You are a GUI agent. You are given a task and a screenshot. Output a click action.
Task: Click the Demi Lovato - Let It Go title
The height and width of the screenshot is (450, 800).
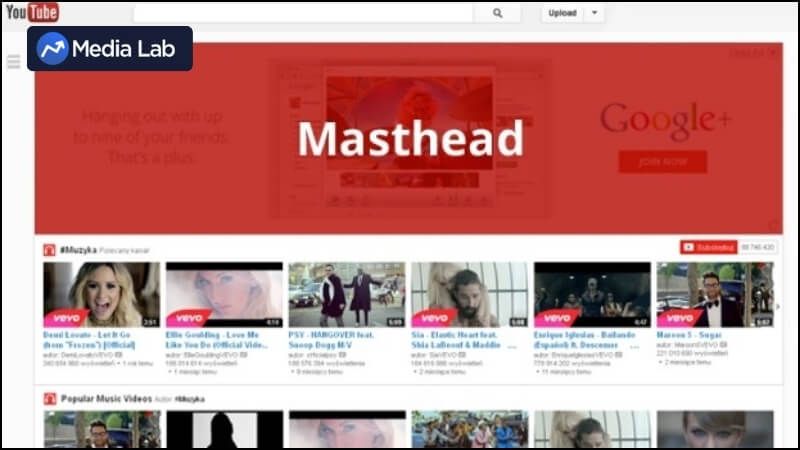[x=89, y=340]
